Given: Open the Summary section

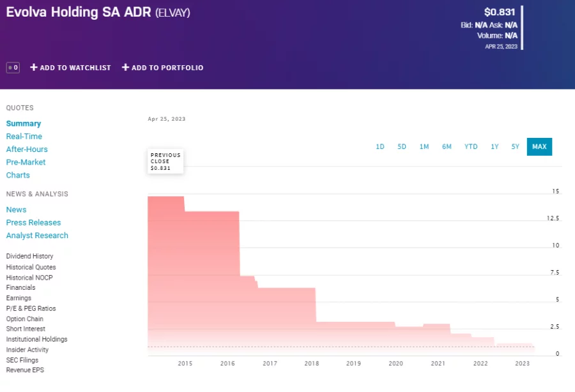Looking at the screenshot, I should click(x=24, y=123).
